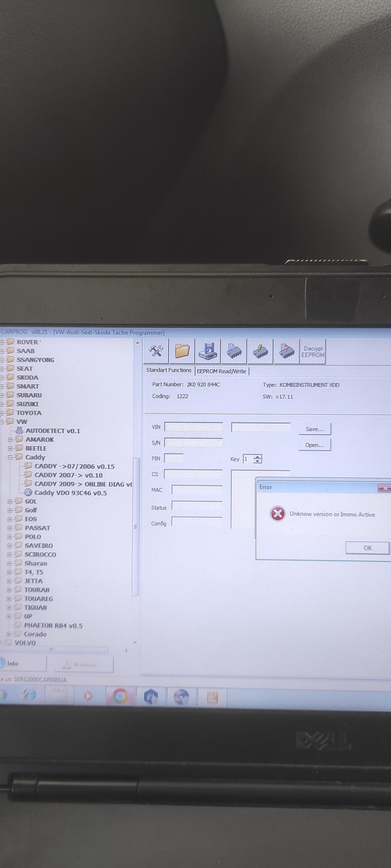
Task: Expand the BEETLE folder node
Action: tap(10, 448)
